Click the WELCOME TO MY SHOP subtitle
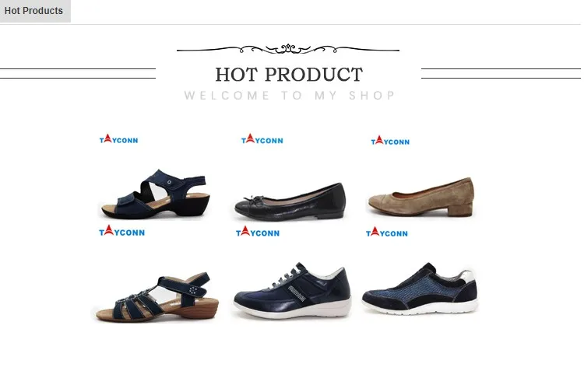This screenshot has width=584, height=392. coord(290,96)
